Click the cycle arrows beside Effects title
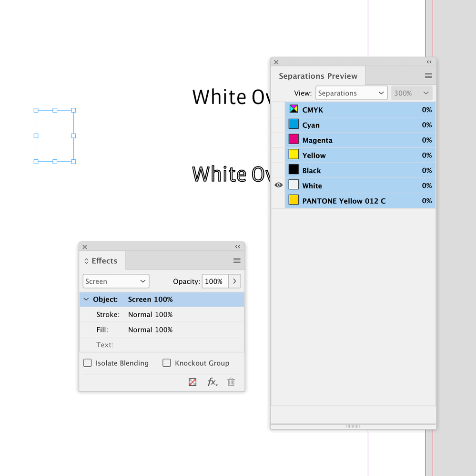 (86, 261)
